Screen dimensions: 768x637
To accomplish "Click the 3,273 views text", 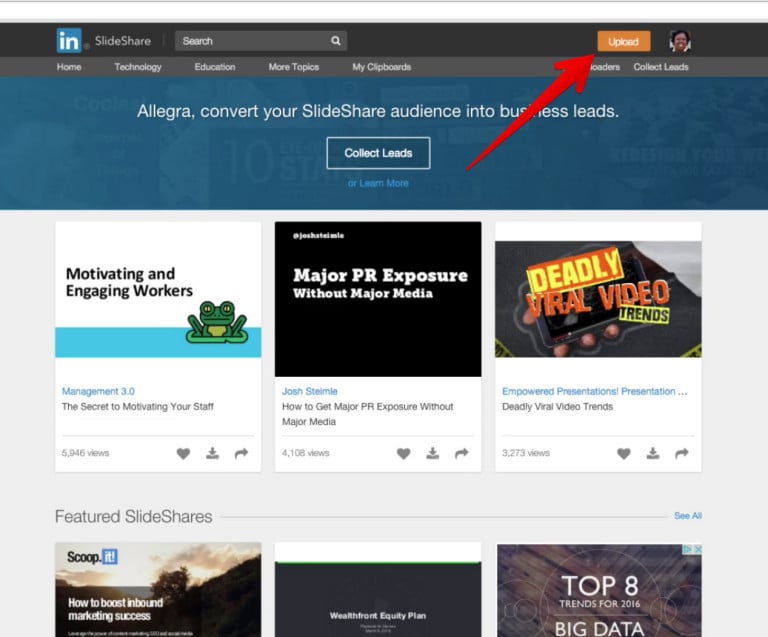I will [x=526, y=453].
